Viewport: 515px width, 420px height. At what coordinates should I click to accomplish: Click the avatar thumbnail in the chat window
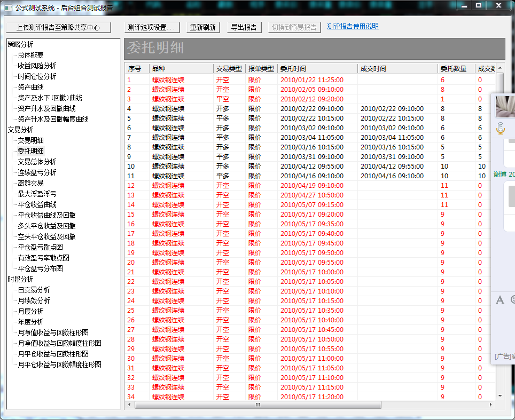click(505, 106)
